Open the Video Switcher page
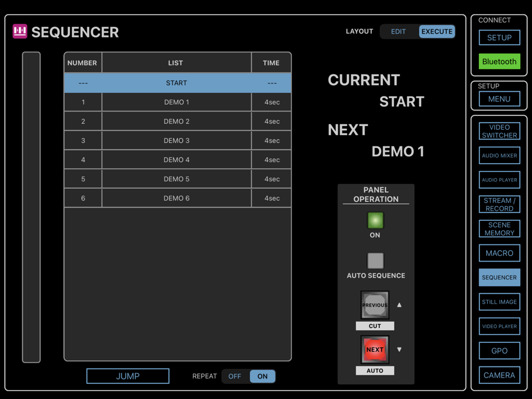532x399 pixels. click(499, 131)
